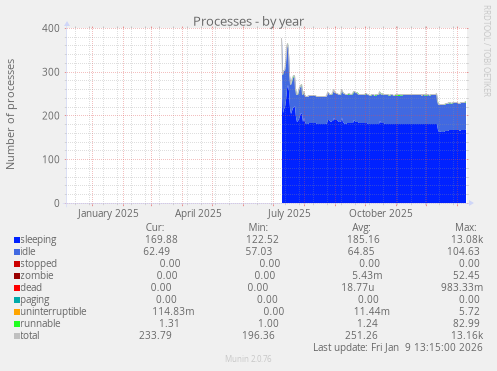Click the 'Munin 2.0.76' footer text
The width and height of the screenshot is (497, 371).
(x=248, y=359)
